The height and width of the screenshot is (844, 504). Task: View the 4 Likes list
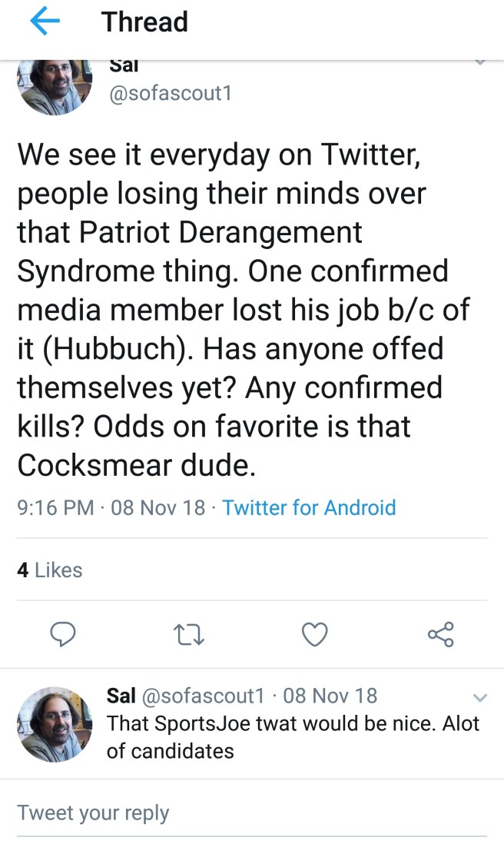point(49,570)
